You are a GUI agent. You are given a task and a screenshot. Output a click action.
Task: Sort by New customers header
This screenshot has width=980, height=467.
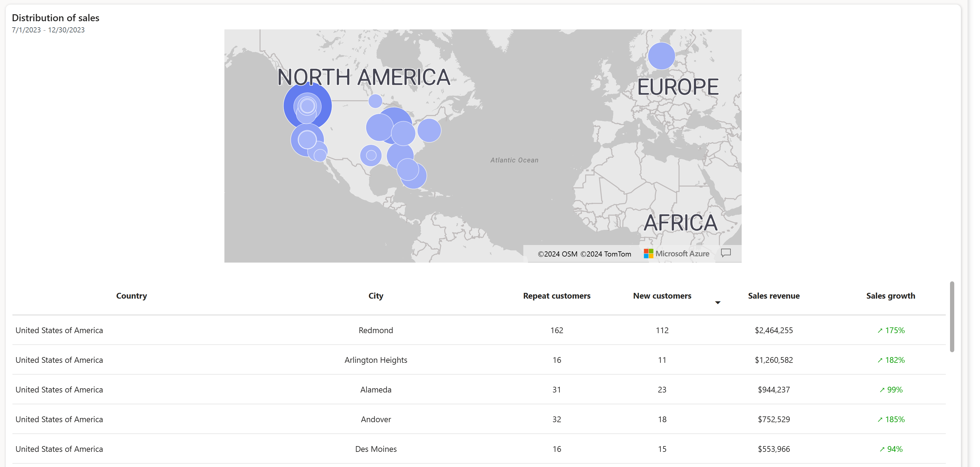click(x=662, y=296)
